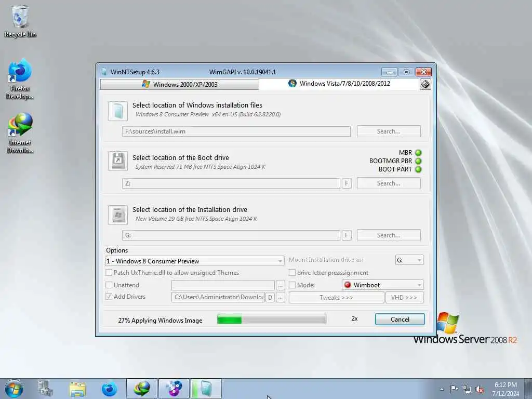Select Internet Download Manager desktop shortcut
Image resolution: width=532 pixels, height=399 pixels.
[x=20, y=133]
